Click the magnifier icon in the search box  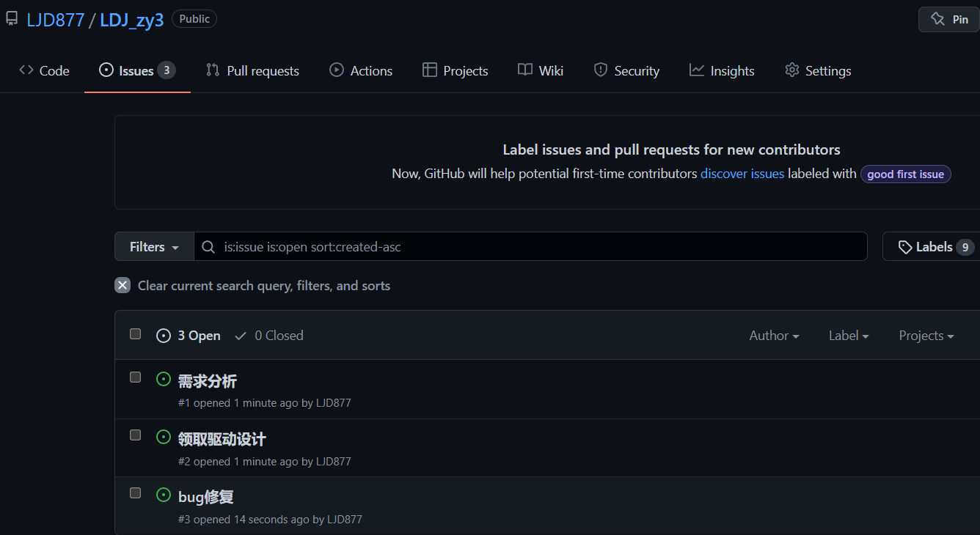208,247
